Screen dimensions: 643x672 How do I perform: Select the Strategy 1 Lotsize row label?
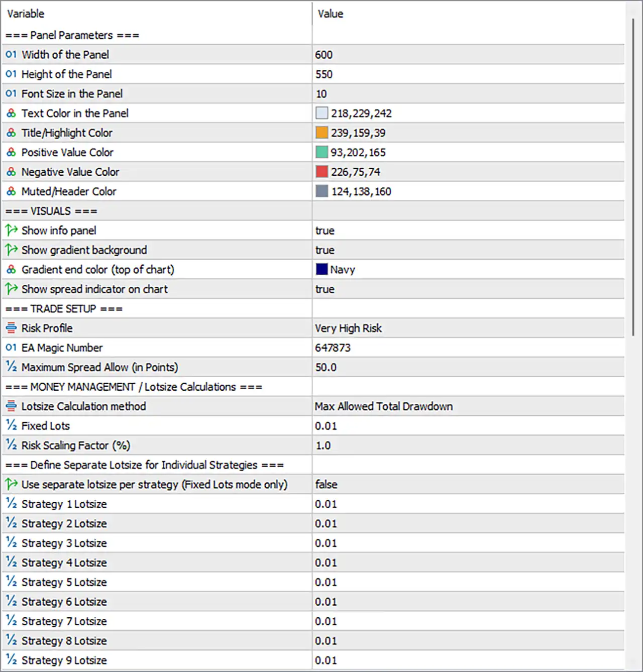(64, 504)
